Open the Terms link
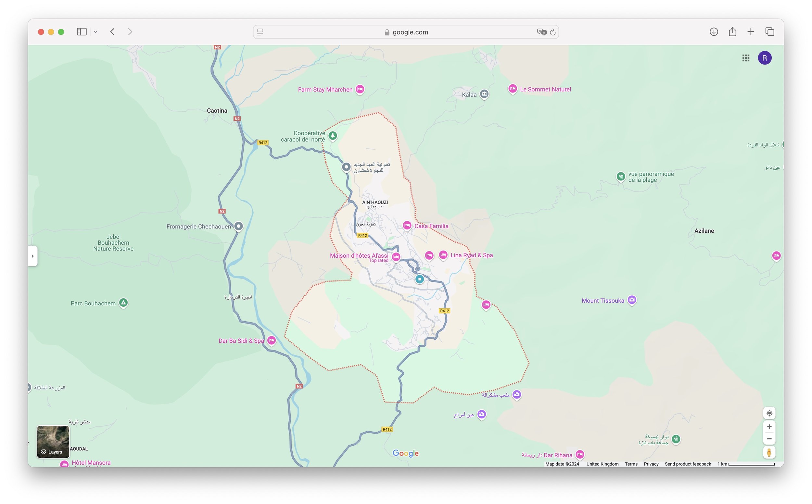This screenshot has width=812, height=504. pyautogui.click(x=631, y=464)
